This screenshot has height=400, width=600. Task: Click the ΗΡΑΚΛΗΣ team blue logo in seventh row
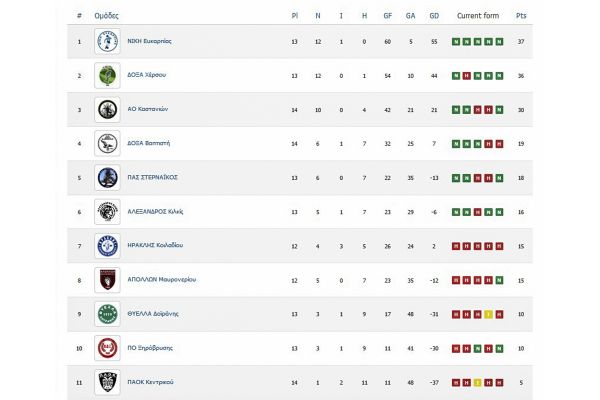107,246
